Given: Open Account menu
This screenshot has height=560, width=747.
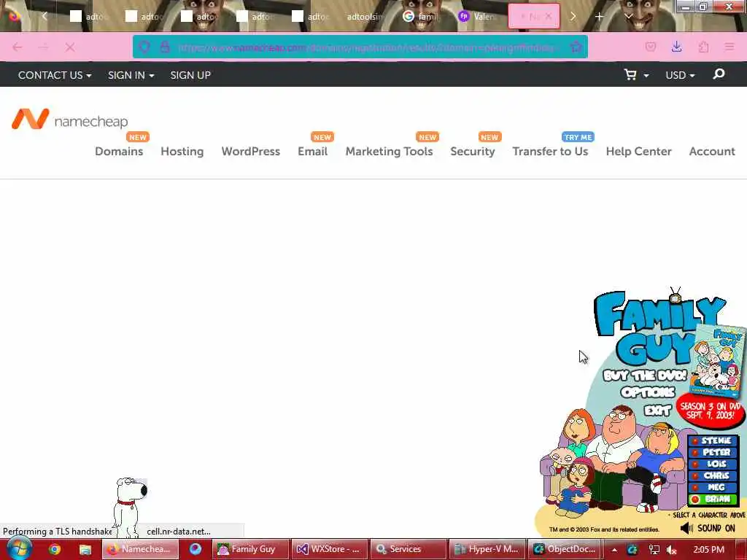Looking at the screenshot, I should pos(712,151).
